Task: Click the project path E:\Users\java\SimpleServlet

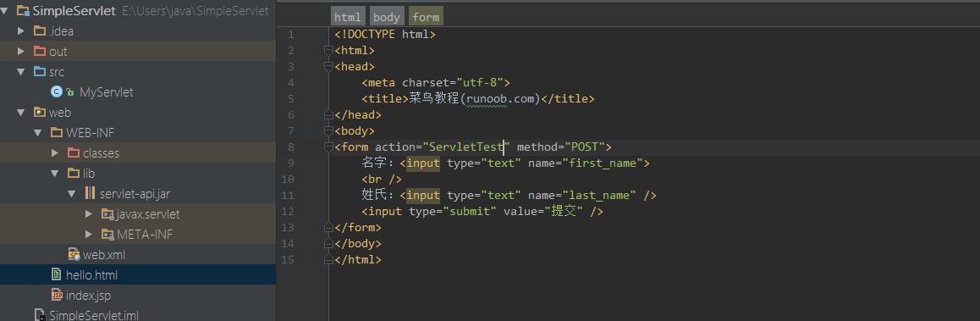Action: 195,11
